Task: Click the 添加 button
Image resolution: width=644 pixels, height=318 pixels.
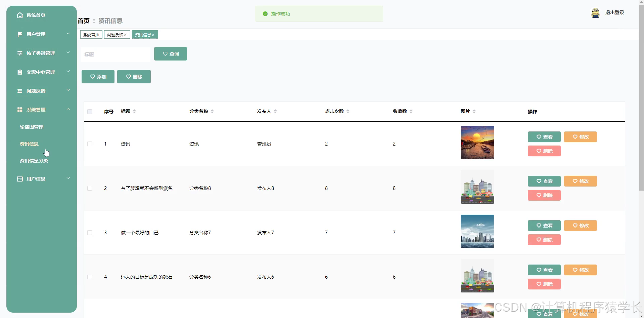Action: (x=98, y=77)
